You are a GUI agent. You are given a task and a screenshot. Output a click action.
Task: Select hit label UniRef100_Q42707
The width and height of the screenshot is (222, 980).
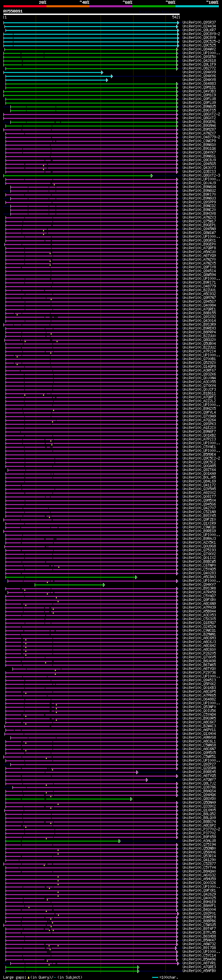click(x=199, y=508)
